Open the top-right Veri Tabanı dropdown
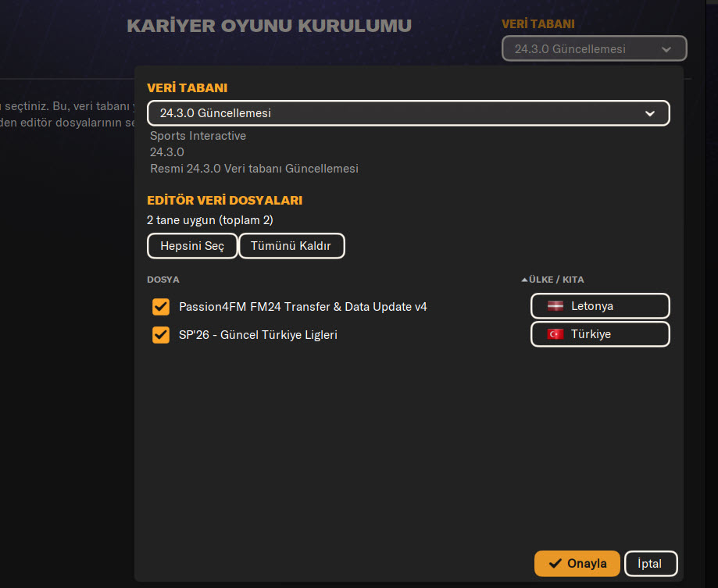This screenshot has width=718, height=588. pyautogui.click(x=594, y=49)
